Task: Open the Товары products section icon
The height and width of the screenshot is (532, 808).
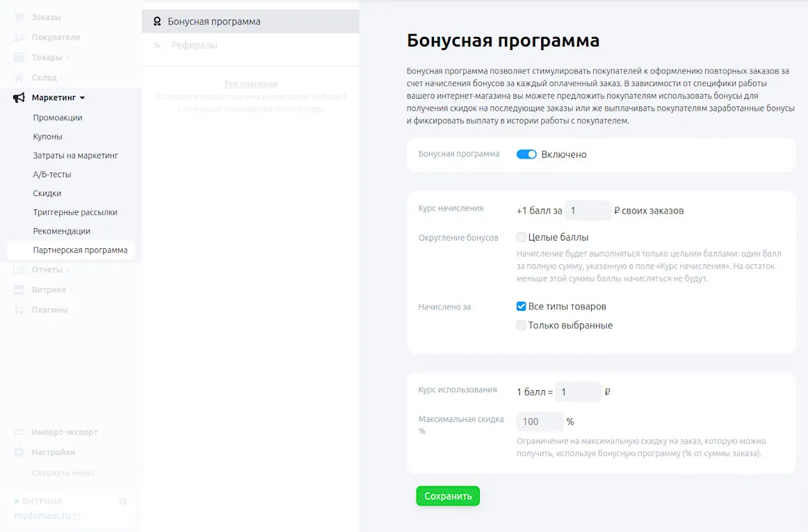Action: (17, 57)
